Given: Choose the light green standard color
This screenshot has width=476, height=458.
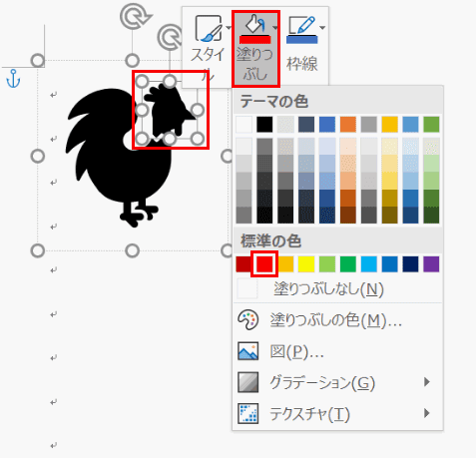Looking at the screenshot, I should [327, 264].
